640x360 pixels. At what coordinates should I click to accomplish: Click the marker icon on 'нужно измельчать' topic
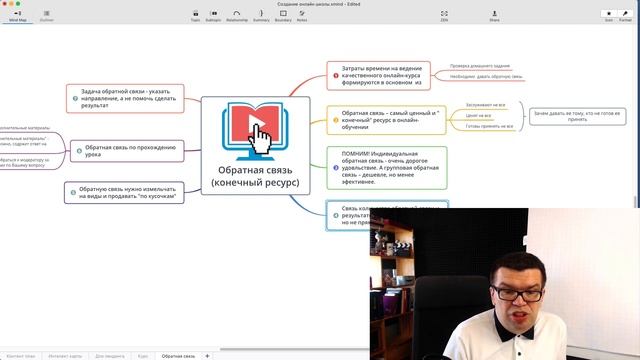[x=73, y=193]
